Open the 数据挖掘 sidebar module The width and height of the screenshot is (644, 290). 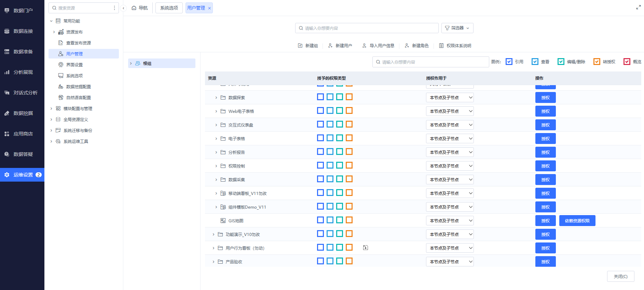[x=22, y=113]
